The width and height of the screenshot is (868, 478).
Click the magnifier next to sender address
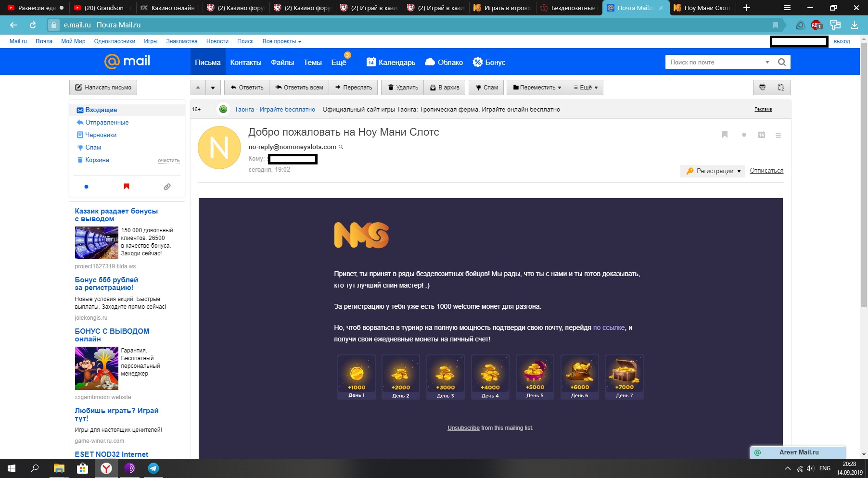pyautogui.click(x=341, y=147)
